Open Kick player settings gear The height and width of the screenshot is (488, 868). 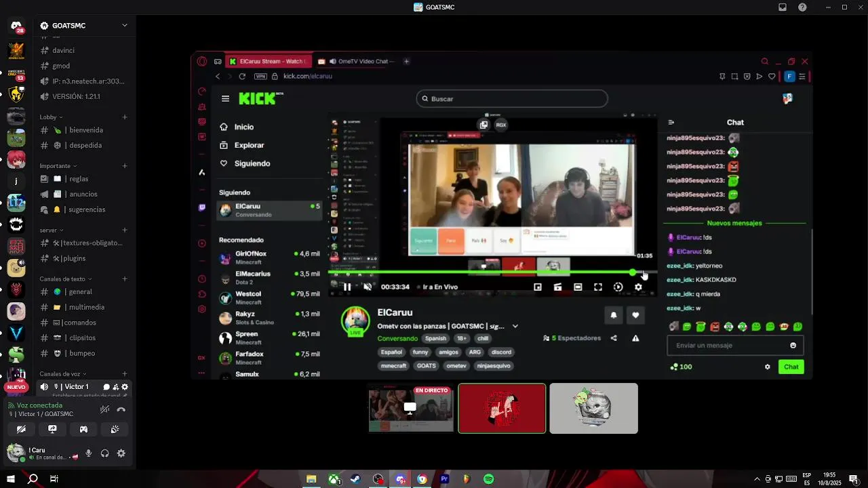638,287
